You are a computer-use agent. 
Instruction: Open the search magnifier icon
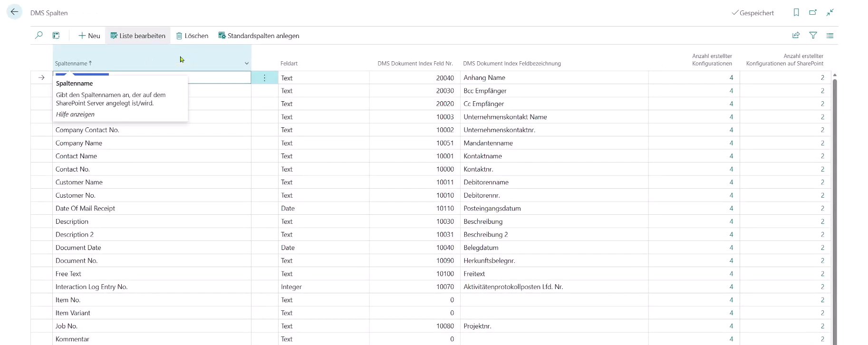point(39,36)
